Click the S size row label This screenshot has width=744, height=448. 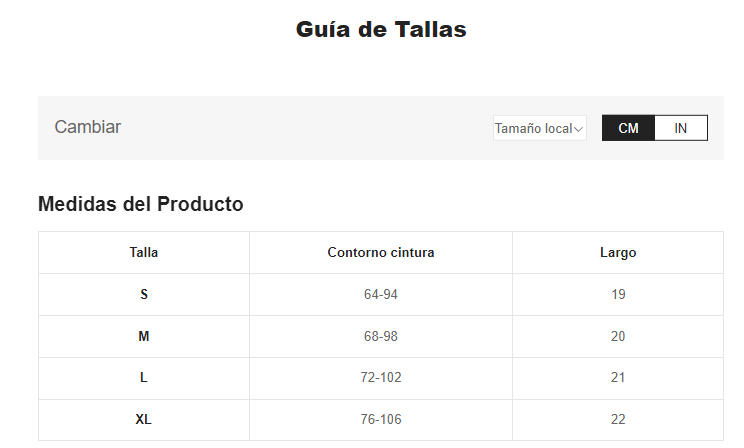coord(144,295)
